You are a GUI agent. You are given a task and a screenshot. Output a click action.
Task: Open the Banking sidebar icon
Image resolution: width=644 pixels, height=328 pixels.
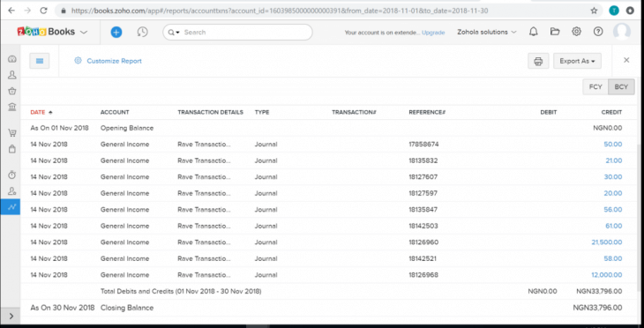[x=12, y=108]
